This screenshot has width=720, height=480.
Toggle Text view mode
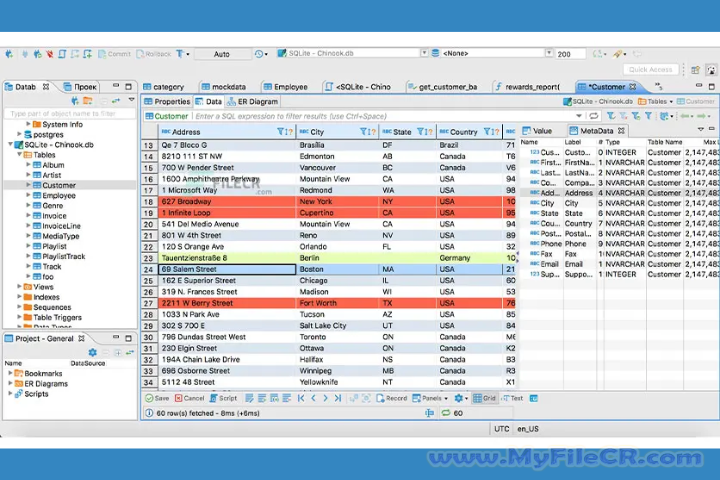point(513,398)
